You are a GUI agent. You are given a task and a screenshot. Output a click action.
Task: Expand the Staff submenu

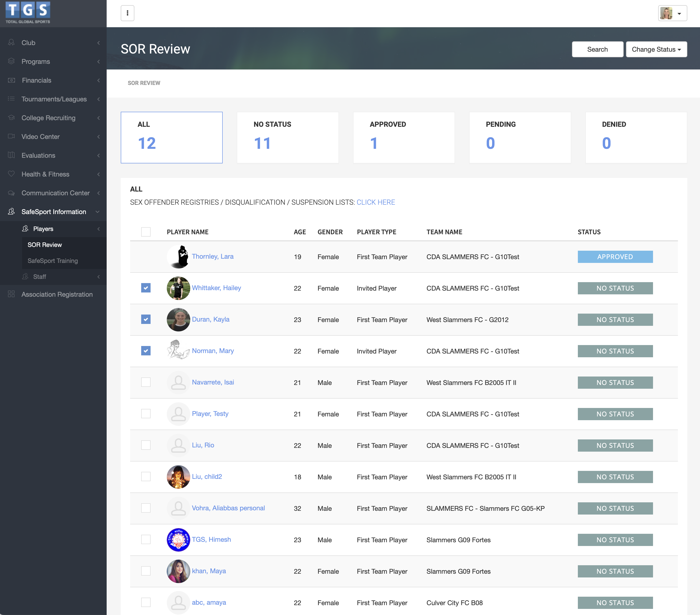click(39, 277)
